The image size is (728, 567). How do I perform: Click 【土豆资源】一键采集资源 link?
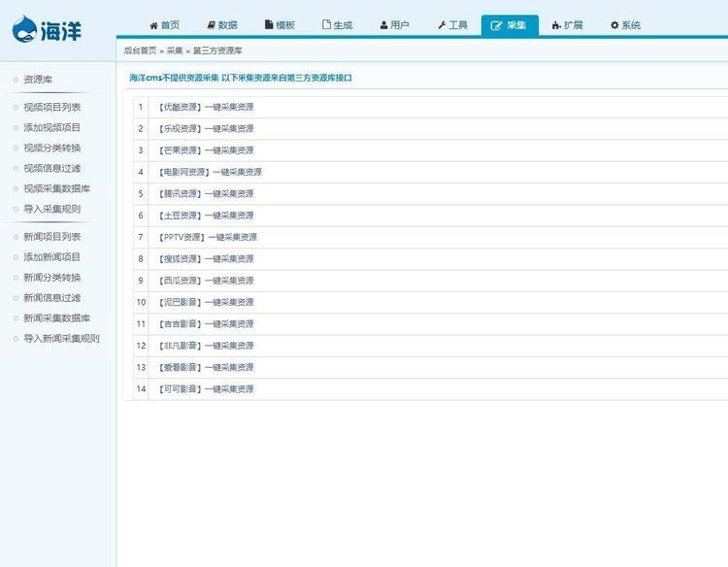click(206, 216)
